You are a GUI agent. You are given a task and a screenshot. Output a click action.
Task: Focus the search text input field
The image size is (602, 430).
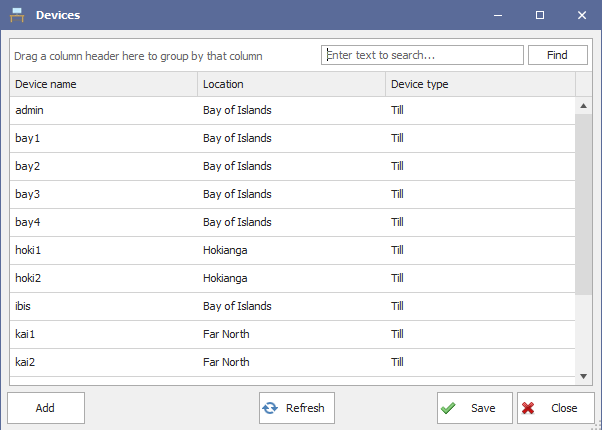coord(422,55)
